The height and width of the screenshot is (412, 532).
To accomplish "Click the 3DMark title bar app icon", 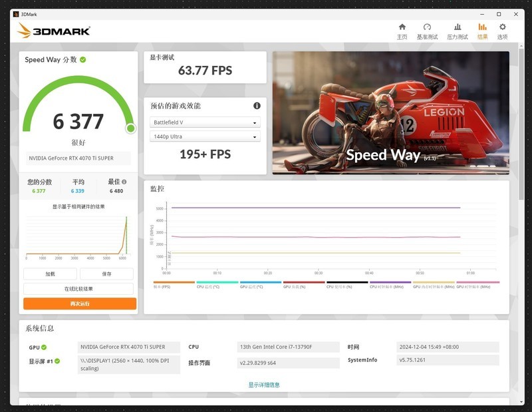I will [16, 14].
